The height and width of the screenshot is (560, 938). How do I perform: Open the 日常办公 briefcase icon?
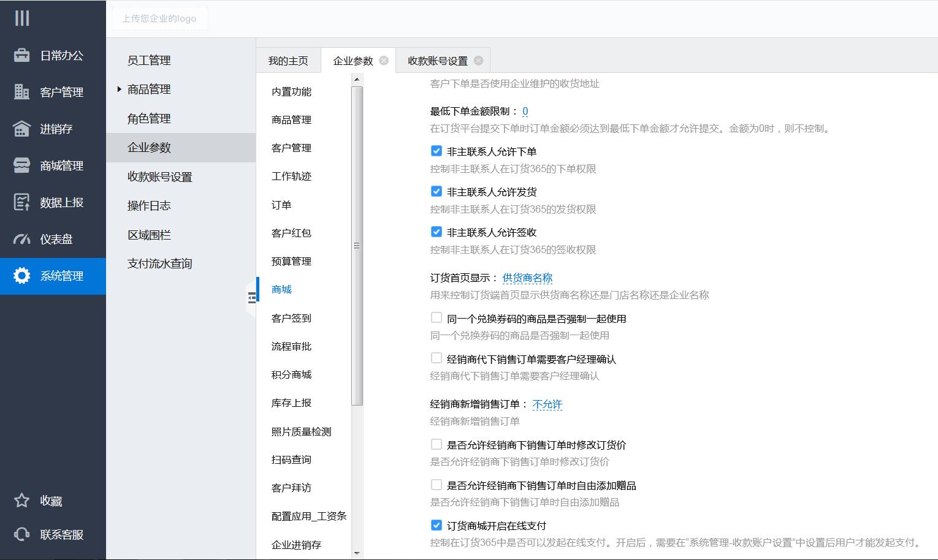click(x=22, y=55)
